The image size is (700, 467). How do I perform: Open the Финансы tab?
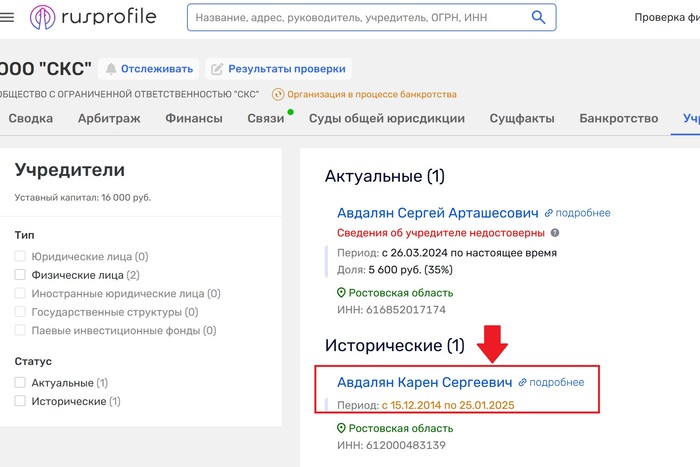194,118
